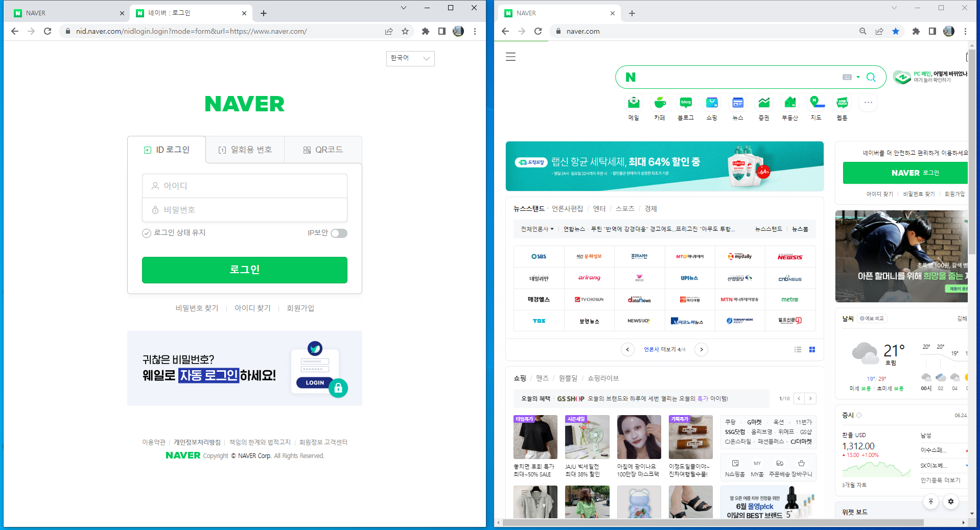
Task: Open 개인정보처리방침 footer link
Action: [197, 442]
